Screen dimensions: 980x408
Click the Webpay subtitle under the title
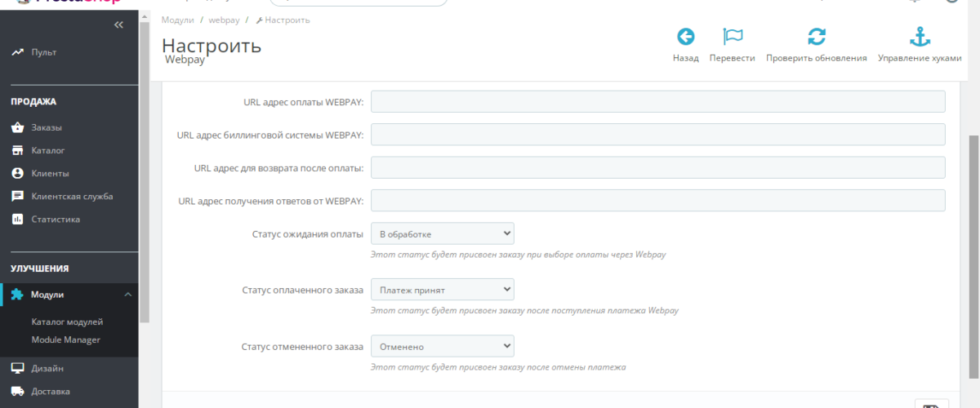[x=185, y=60]
